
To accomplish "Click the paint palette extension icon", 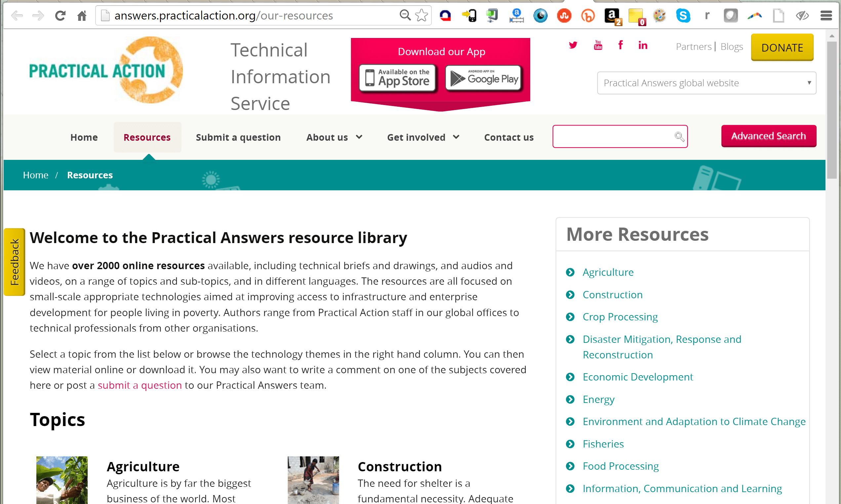I will (x=660, y=16).
